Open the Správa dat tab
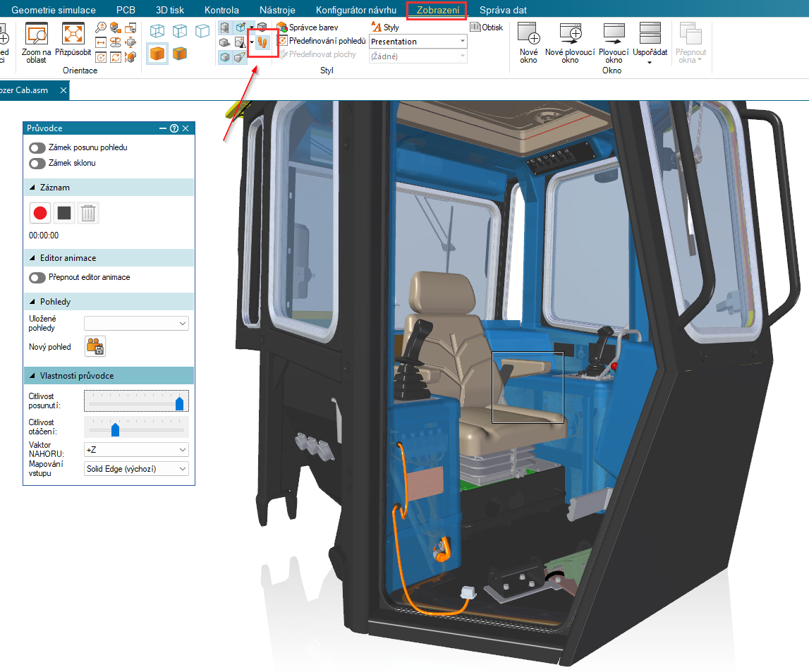Viewport: 809px width, 672px height. (503, 10)
